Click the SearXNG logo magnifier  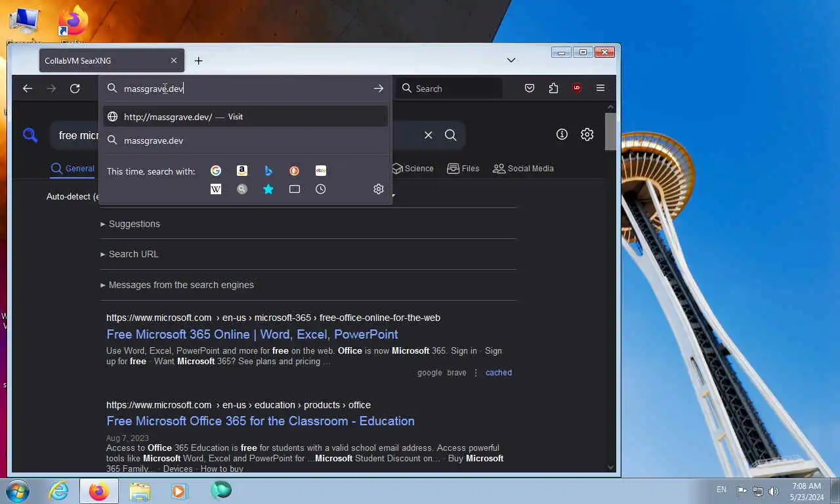tap(30, 135)
